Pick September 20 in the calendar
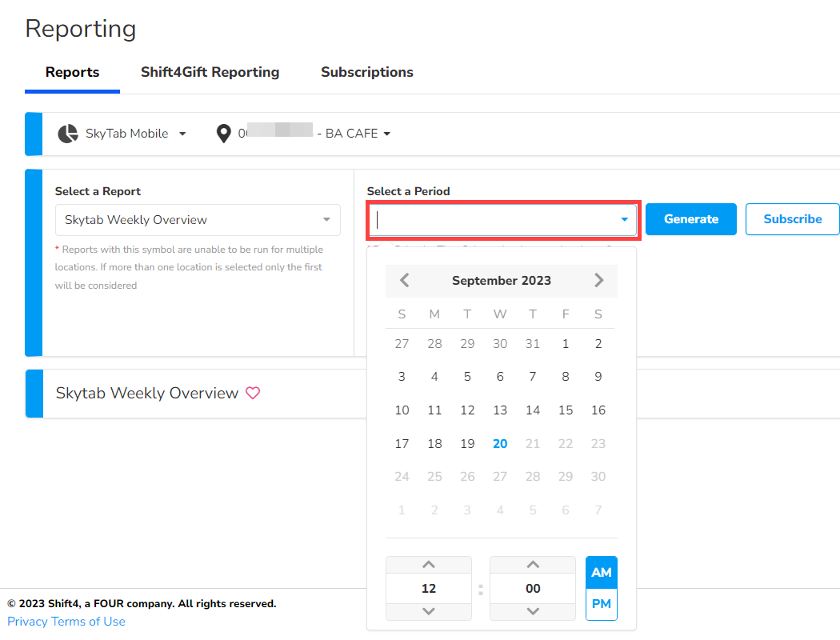840x640 pixels. 500,444
